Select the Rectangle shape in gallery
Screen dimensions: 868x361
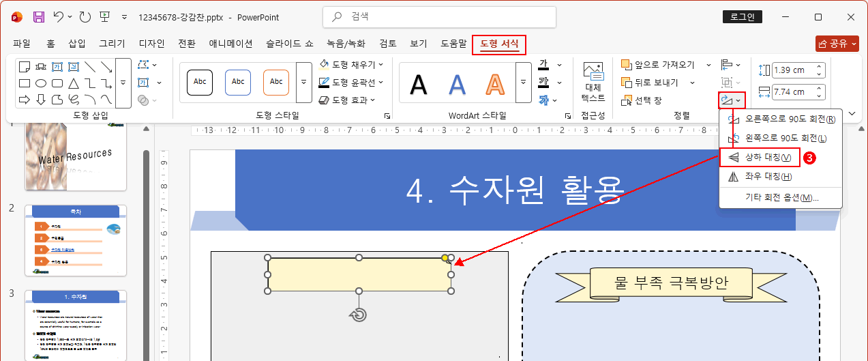point(25,83)
